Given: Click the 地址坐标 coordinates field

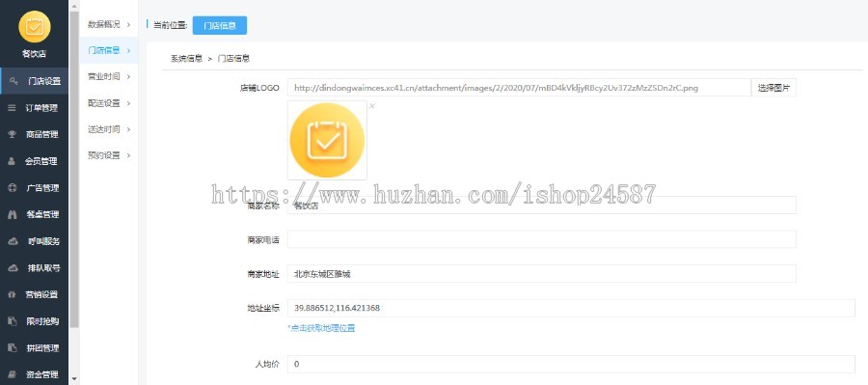Looking at the screenshot, I should pyautogui.click(x=571, y=308).
